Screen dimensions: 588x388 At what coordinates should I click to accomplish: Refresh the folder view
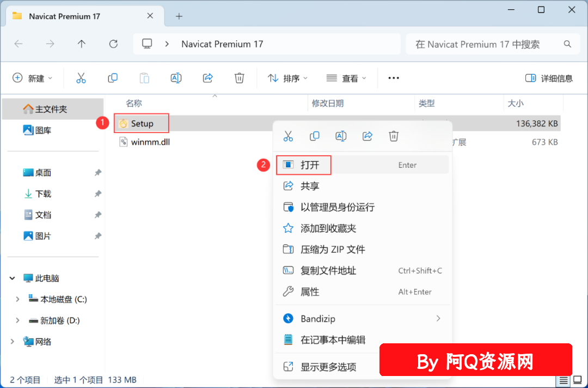coord(113,44)
